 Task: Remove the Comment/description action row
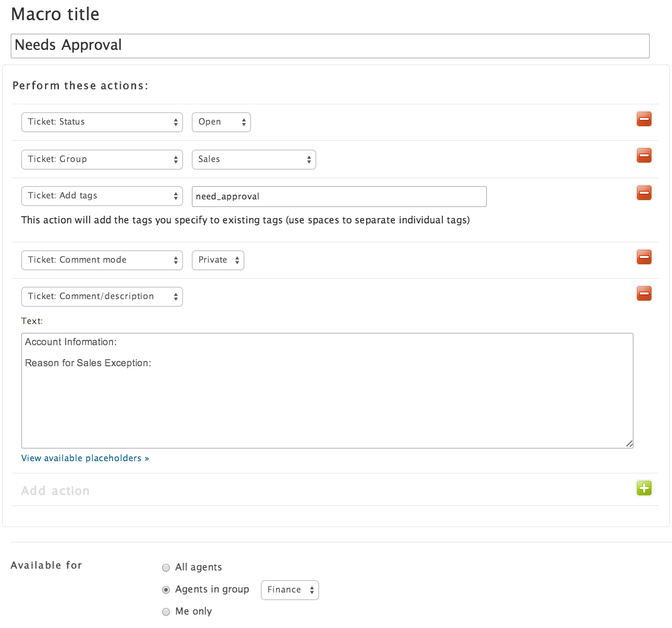[644, 293]
